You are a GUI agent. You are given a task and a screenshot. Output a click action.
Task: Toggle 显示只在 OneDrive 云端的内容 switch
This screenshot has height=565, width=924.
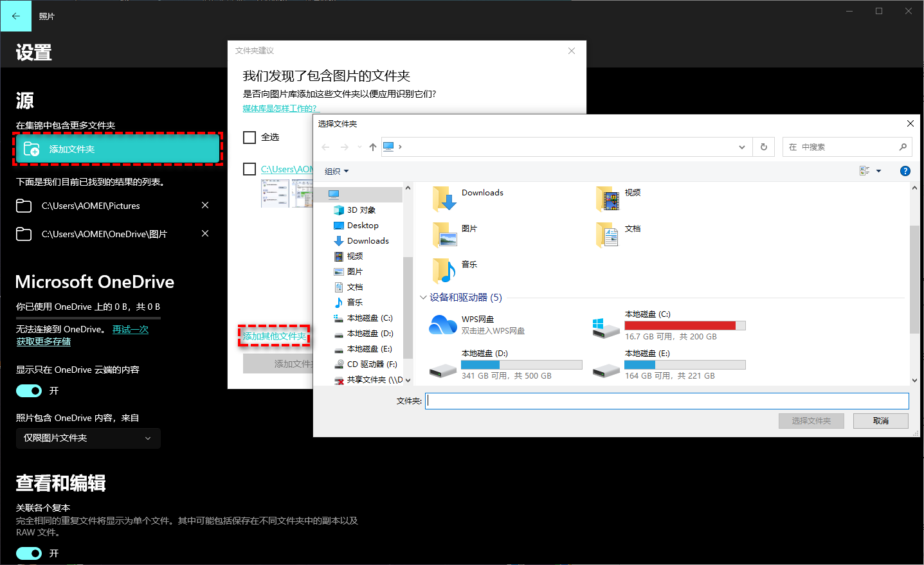coord(29,391)
